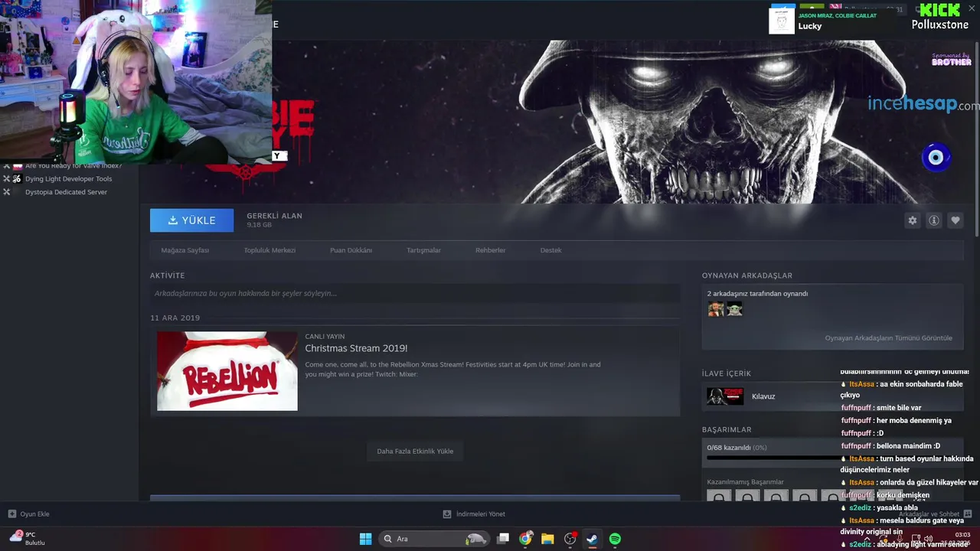Click the Lucky song album art
The height and width of the screenshot is (551, 980).
[x=781, y=21]
